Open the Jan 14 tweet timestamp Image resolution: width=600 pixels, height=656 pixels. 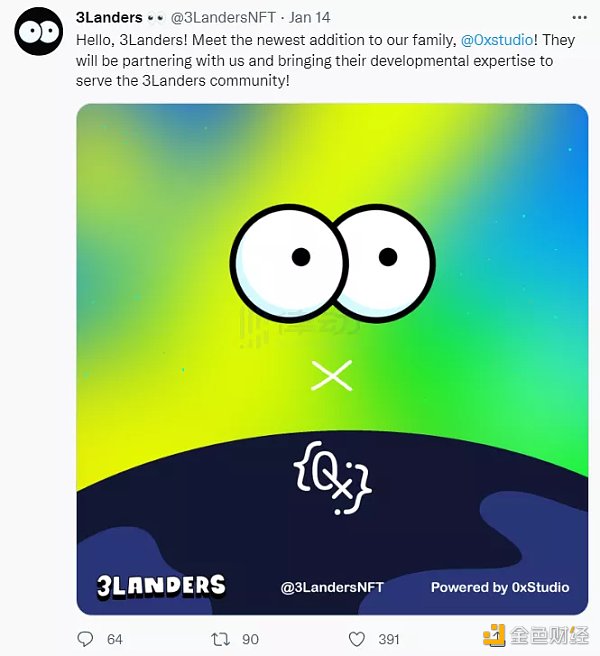(309, 18)
